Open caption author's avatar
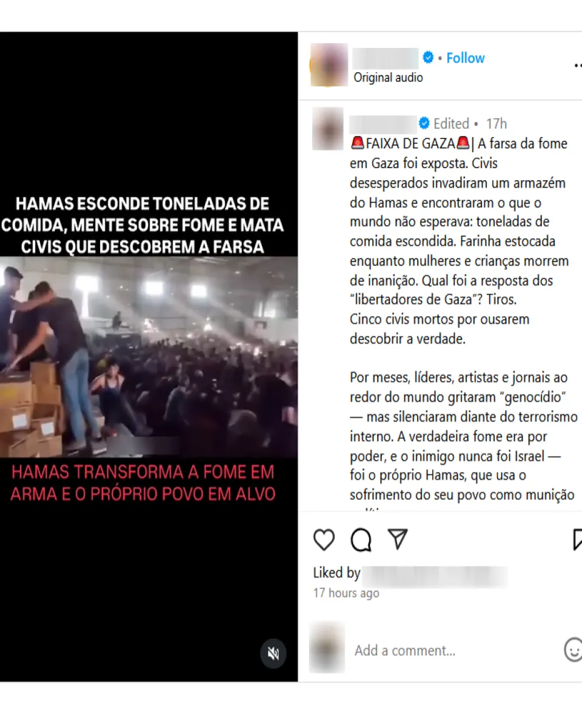This screenshot has height=728, width=582. click(x=328, y=129)
